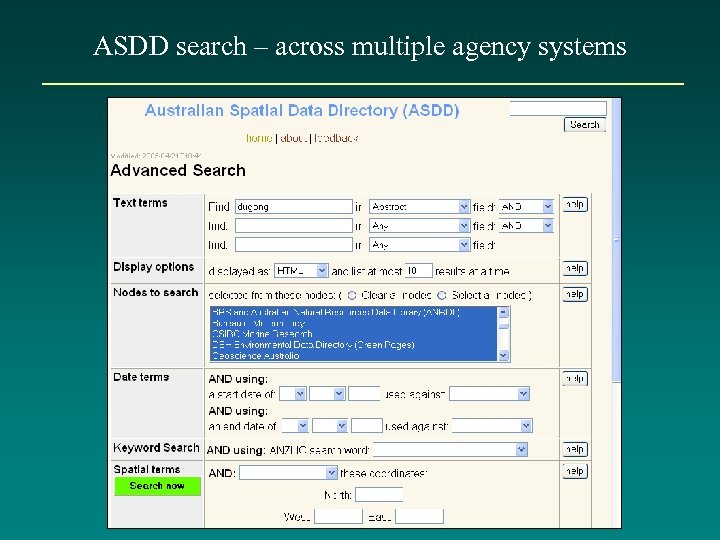Open the home link
Screen dimensions: 720x540
[x=259, y=138]
